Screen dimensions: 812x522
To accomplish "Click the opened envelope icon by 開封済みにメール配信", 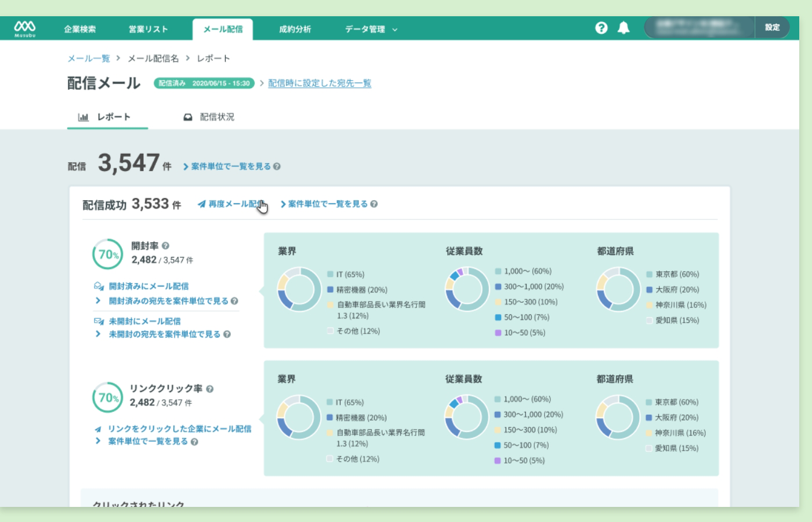I will tap(99, 287).
